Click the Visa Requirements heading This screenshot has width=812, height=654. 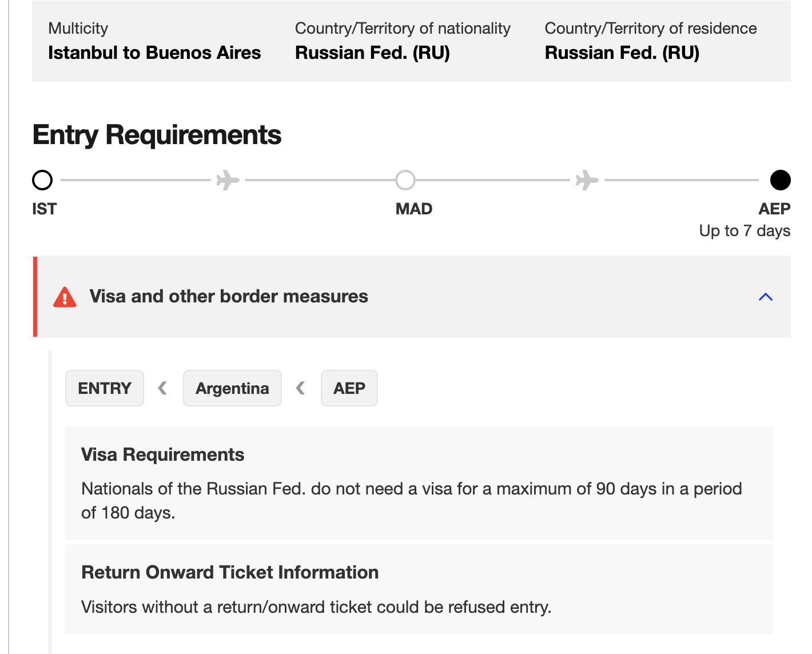tap(162, 454)
